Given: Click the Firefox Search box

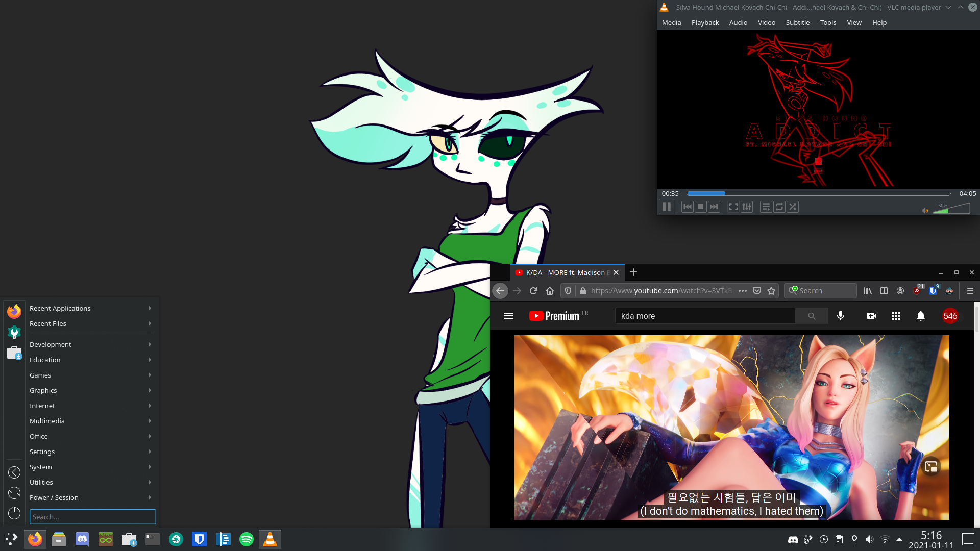Looking at the screenshot, I should [x=820, y=291].
